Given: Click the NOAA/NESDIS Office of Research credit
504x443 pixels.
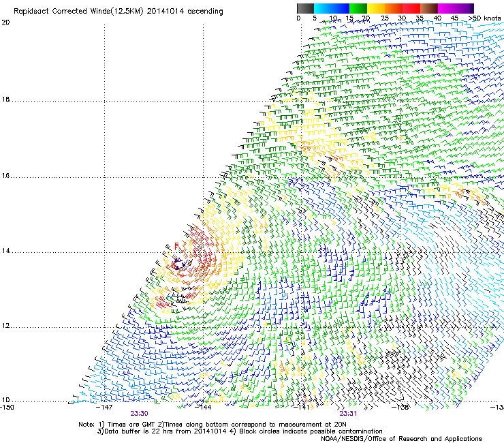Looking at the screenshot, I should [x=401, y=439].
